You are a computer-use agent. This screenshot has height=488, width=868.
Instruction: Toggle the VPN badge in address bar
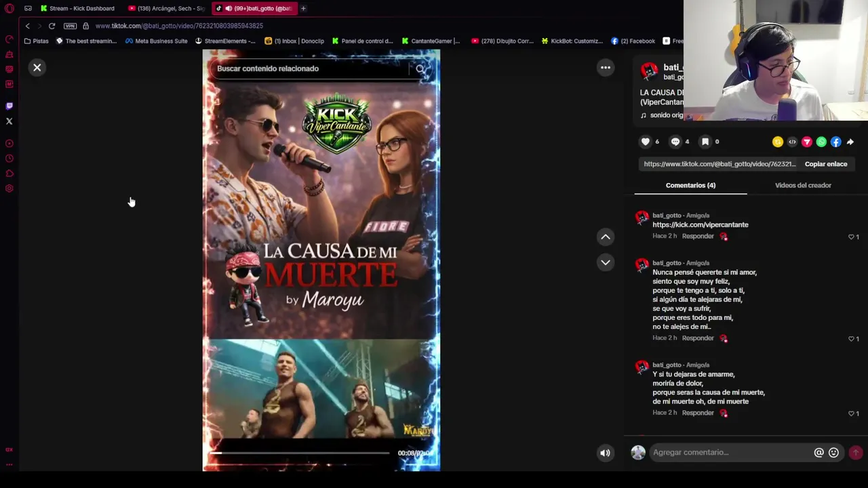70,26
